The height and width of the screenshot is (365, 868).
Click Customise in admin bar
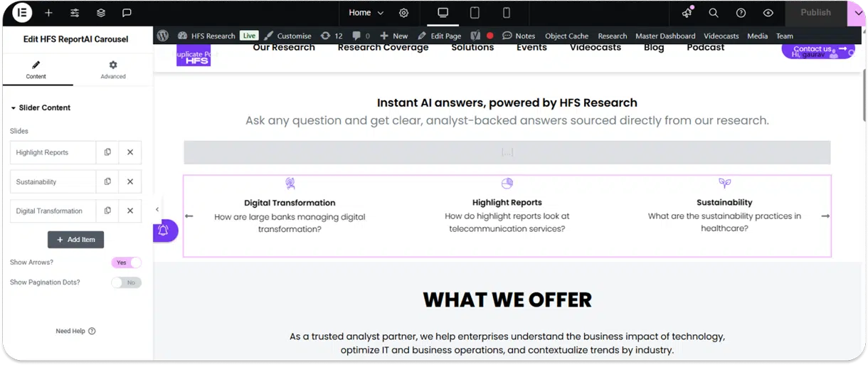click(287, 36)
